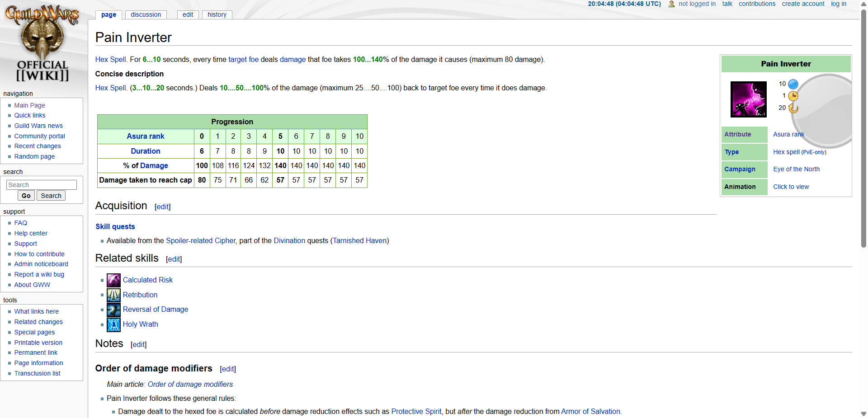Screen dimensions: 868x418
Task: Click the Hex Spell link in description
Action: (111, 59)
